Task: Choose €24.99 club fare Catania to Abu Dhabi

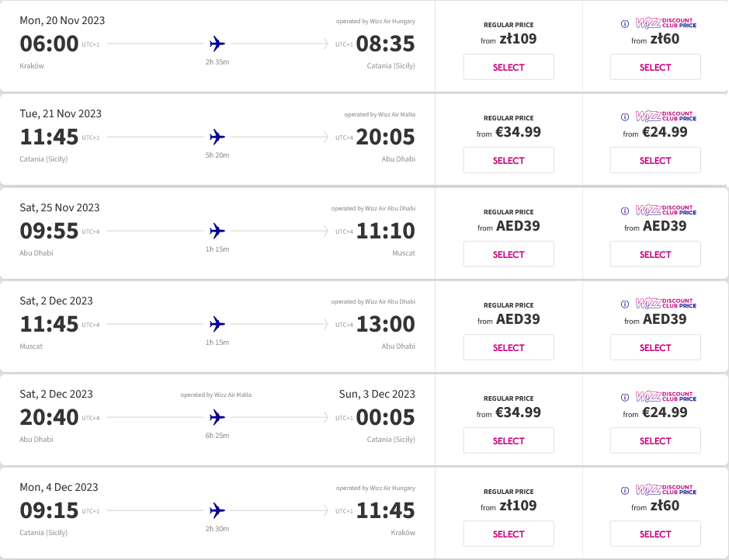Action: click(x=655, y=161)
